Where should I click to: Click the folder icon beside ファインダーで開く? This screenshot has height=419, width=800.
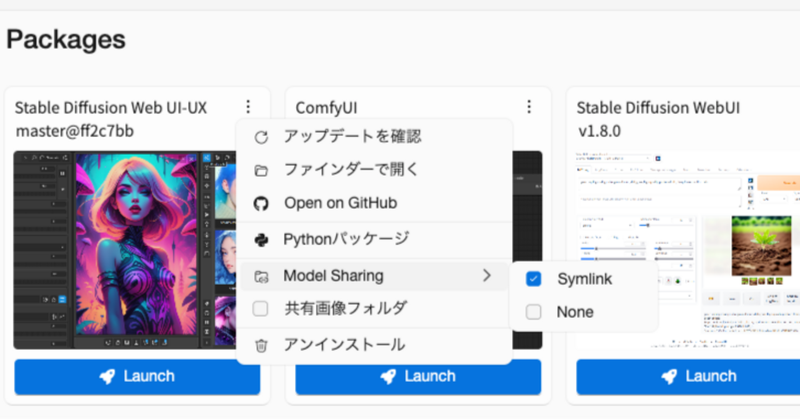tap(261, 170)
